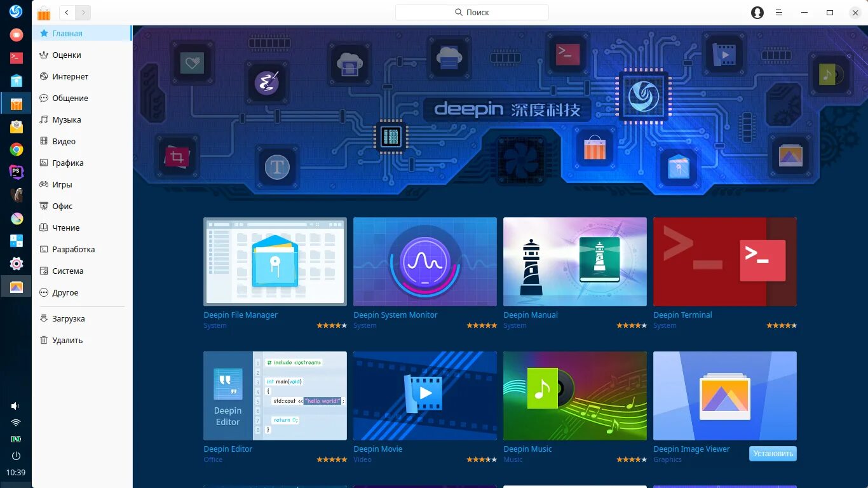Click the orange store logo in title bar
Viewport: 868px width, 488px height.
(44, 13)
